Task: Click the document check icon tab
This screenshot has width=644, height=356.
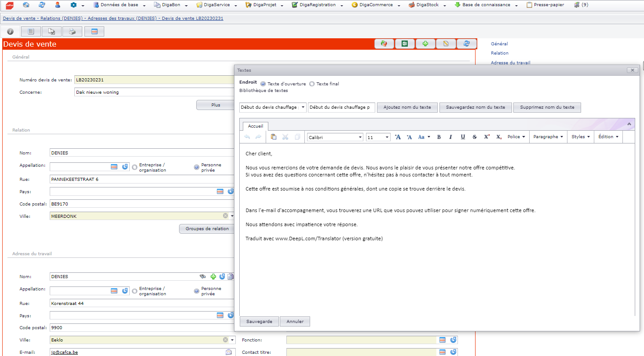Action: click(x=52, y=31)
